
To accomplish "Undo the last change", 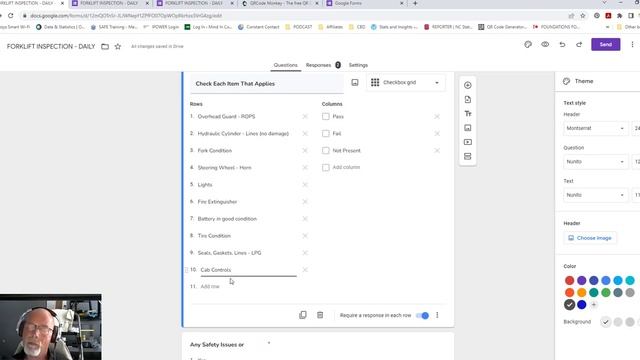I will (x=562, y=44).
